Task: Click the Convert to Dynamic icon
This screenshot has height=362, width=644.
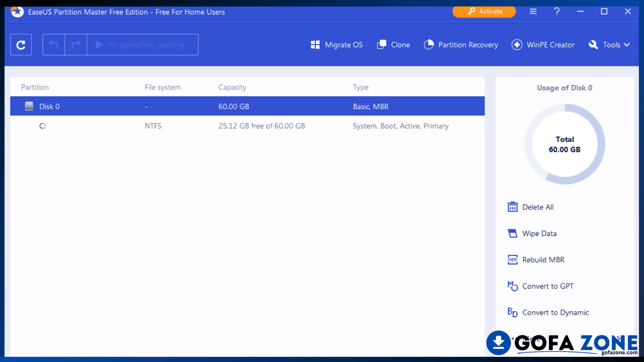Action: pos(513,312)
